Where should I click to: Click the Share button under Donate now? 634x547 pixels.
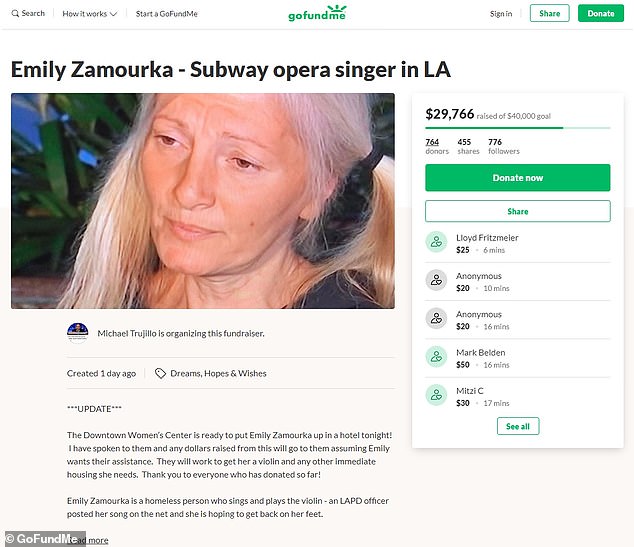(x=517, y=211)
